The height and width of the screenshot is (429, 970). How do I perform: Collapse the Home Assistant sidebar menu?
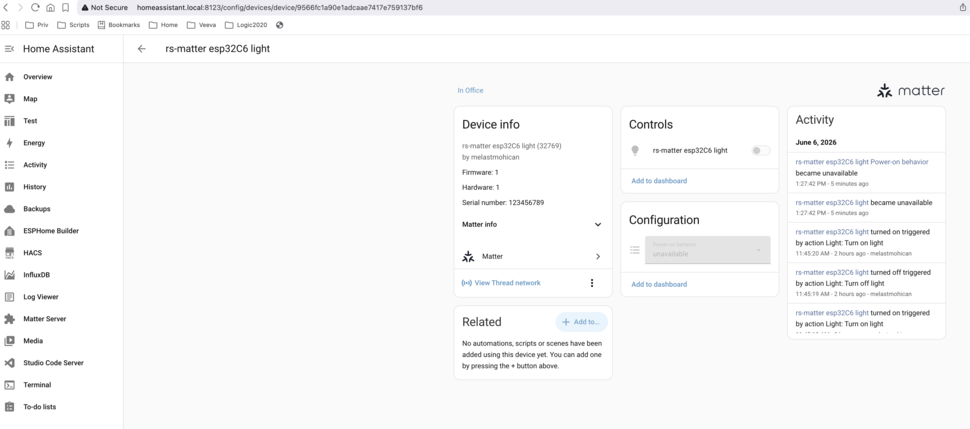(x=9, y=49)
